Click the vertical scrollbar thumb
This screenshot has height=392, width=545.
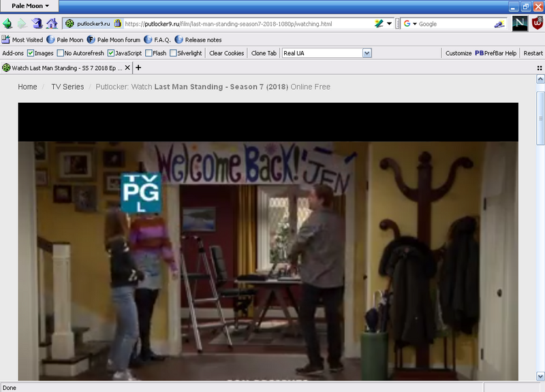click(540, 118)
